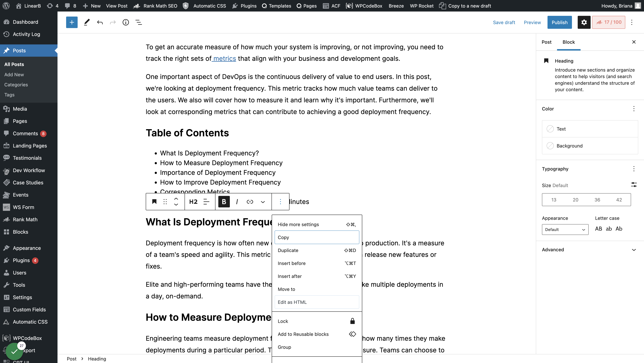Click the Publish button
The image size is (644, 363).
tap(560, 22)
